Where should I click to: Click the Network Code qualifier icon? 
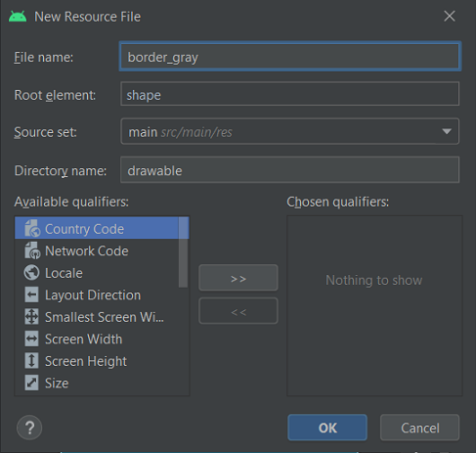[32, 250]
